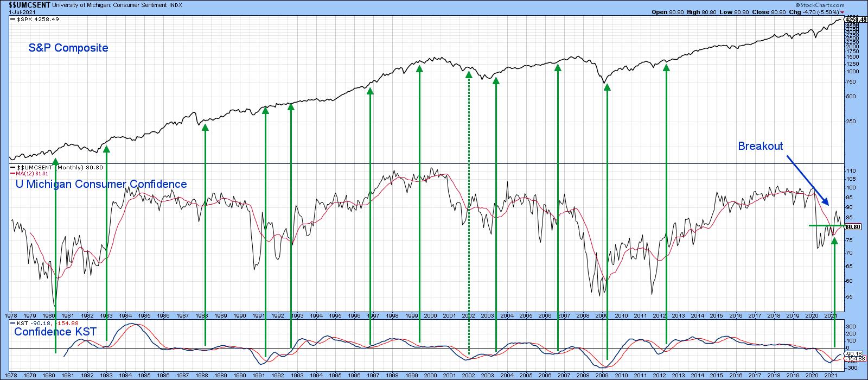Screen dimensions: 868x380
Task: Click the 'S&P Composite' annotation
Action: [68, 48]
